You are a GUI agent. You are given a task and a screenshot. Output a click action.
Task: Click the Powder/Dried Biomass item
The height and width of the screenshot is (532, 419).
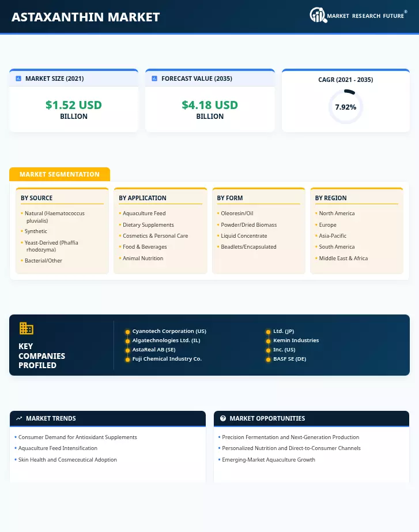pyautogui.click(x=249, y=224)
